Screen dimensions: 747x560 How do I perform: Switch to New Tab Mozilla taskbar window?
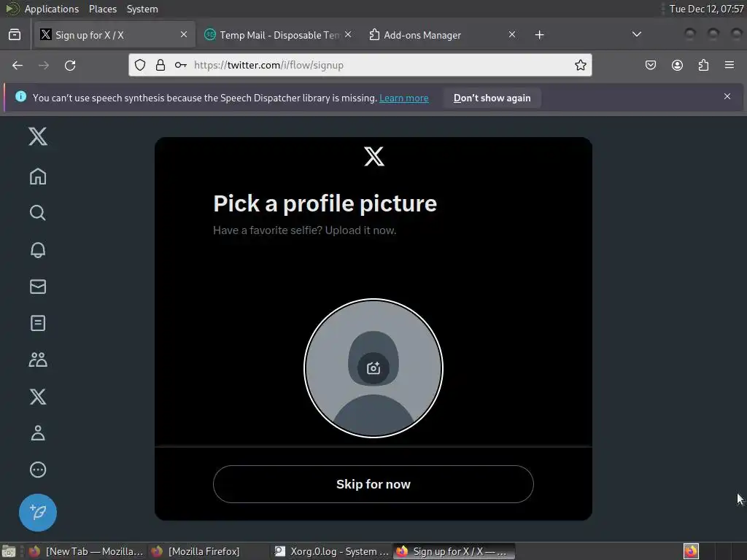[86, 551]
